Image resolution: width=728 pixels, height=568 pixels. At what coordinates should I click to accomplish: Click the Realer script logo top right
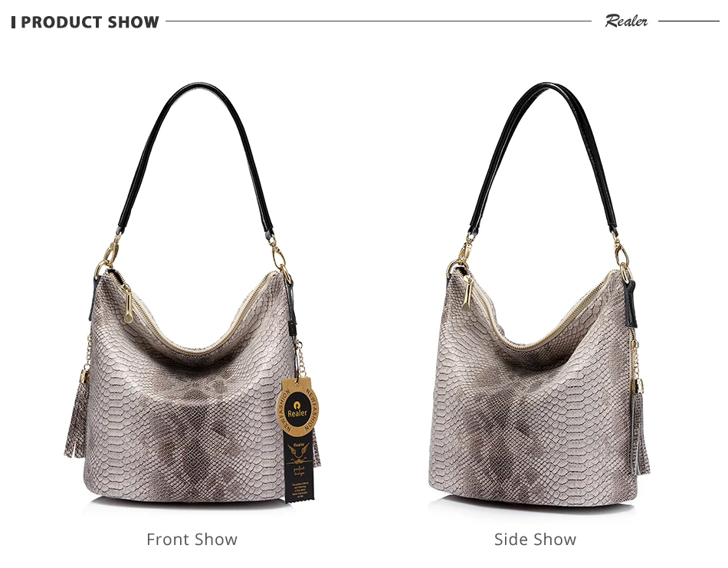tap(625, 21)
